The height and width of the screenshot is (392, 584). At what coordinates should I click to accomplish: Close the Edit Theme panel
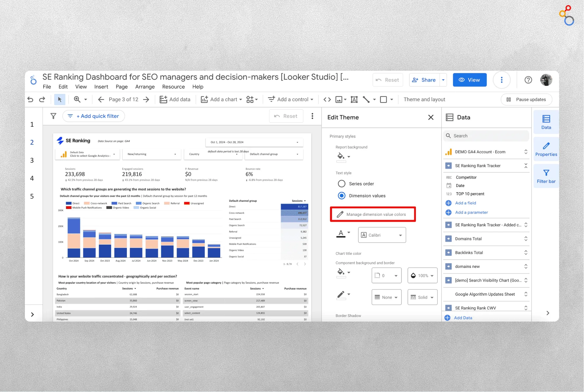(431, 117)
